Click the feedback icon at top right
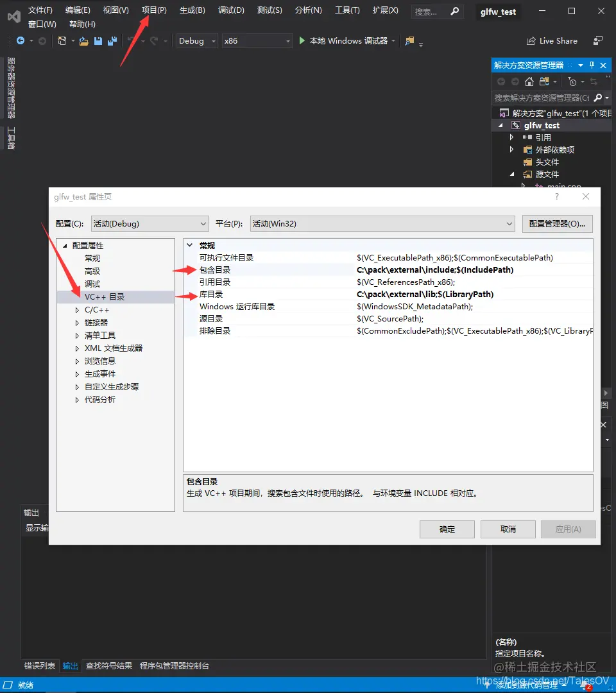Viewport: 616px width, 693px height. pos(597,40)
